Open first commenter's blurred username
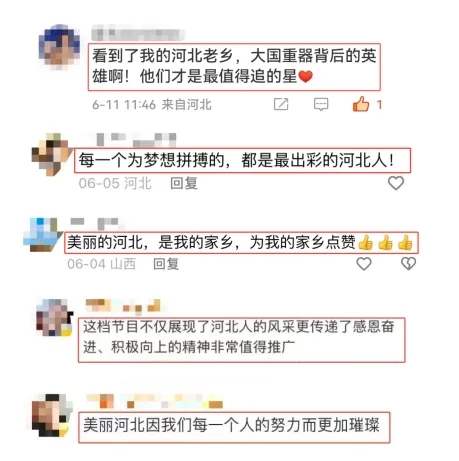Screen dimensions: 459x461 138,35
